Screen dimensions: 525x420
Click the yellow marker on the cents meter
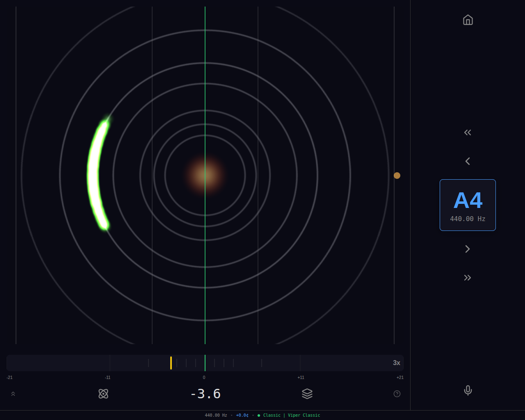[171, 363]
